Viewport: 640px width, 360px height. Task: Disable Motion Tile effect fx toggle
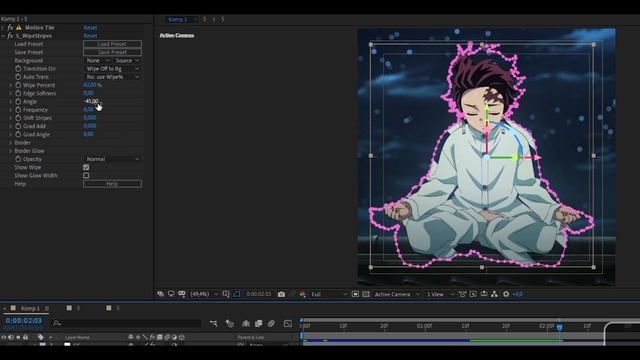click(10, 27)
